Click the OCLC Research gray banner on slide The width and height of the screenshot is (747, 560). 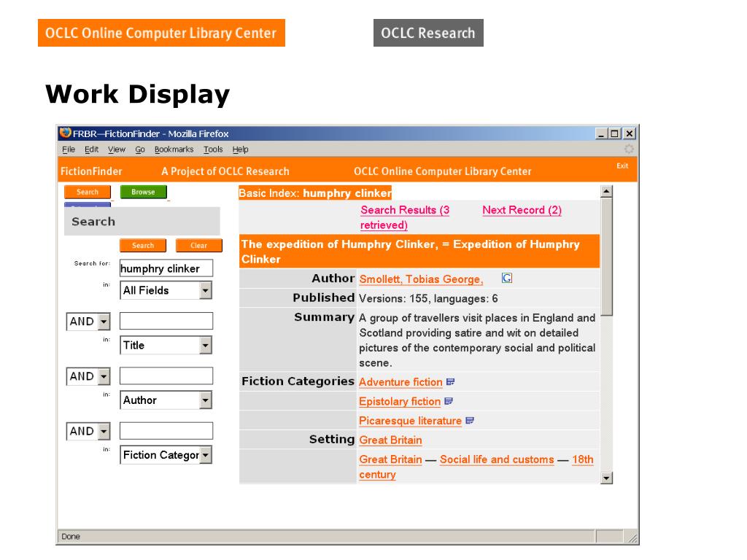(x=428, y=33)
